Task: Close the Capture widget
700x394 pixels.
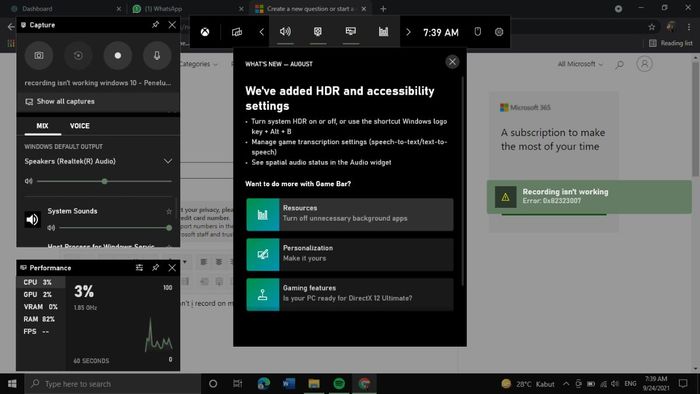Action: pyautogui.click(x=172, y=25)
